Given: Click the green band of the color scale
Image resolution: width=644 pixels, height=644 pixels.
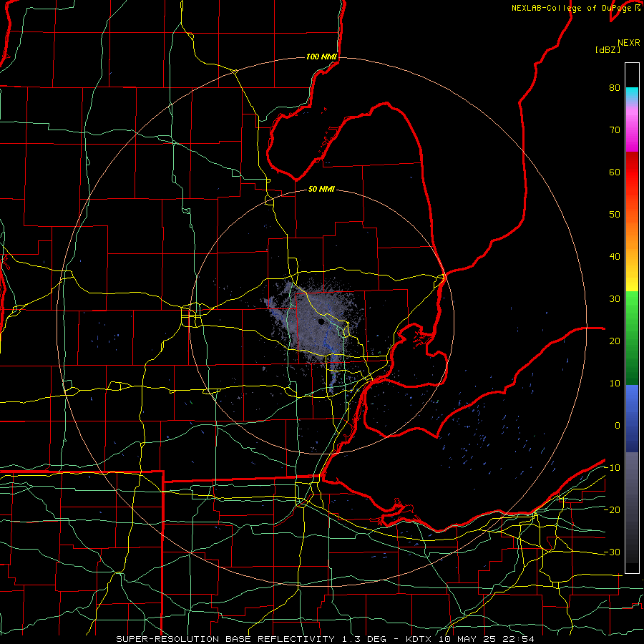Looking at the screenshot, I should 632,338.
